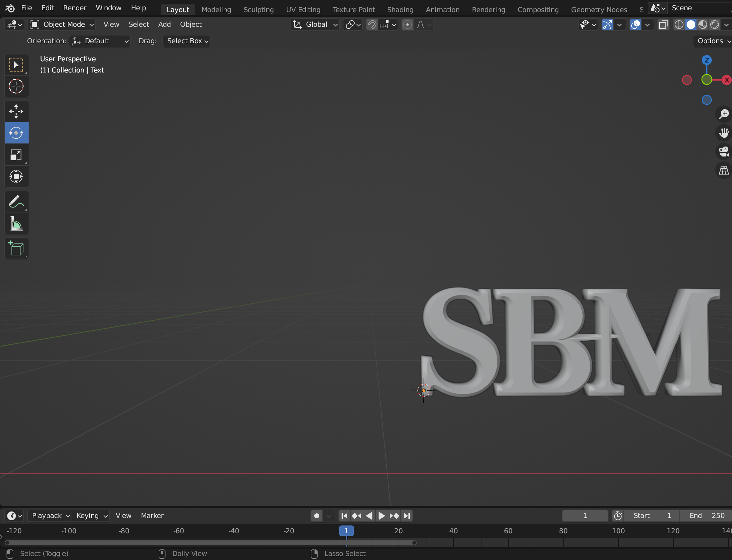The height and width of the screenshot is (560, 732).
Task: Click the timeline horizontal scrollbar
Action: pos(210,543)
